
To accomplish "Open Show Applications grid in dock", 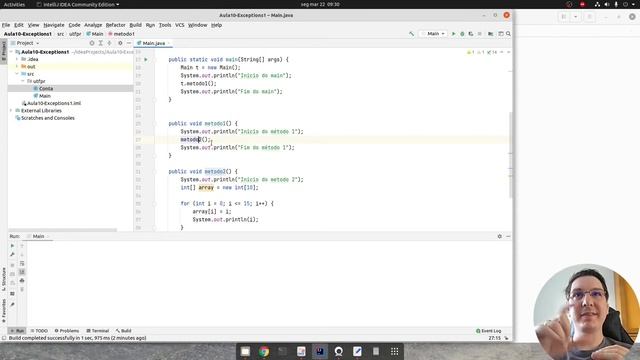I will 394,351.
